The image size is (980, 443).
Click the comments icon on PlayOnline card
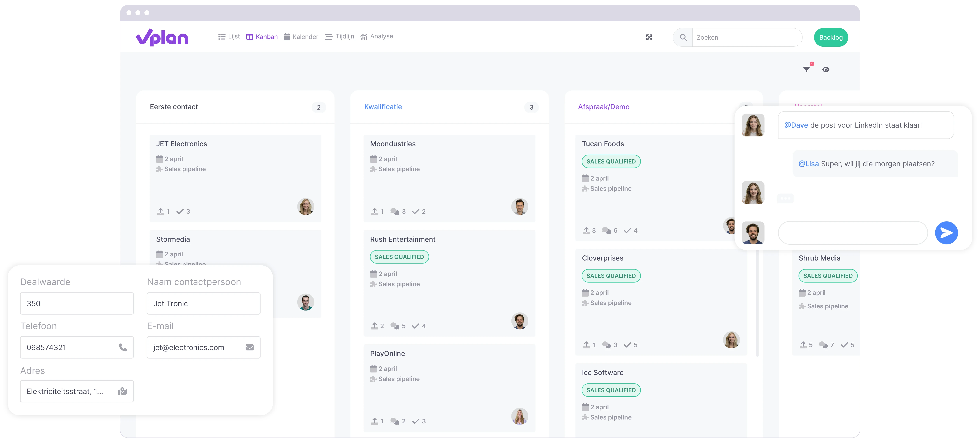394,421
